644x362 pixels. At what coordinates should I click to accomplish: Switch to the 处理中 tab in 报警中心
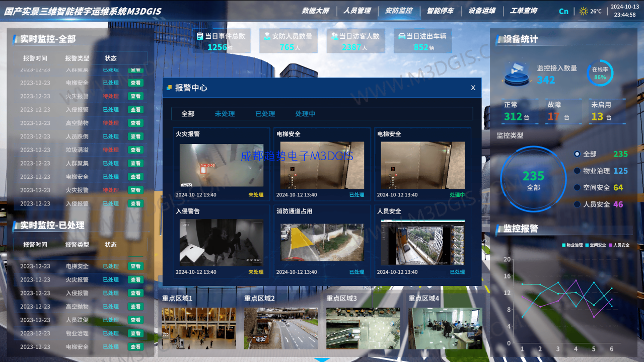(x=305, y=114)
